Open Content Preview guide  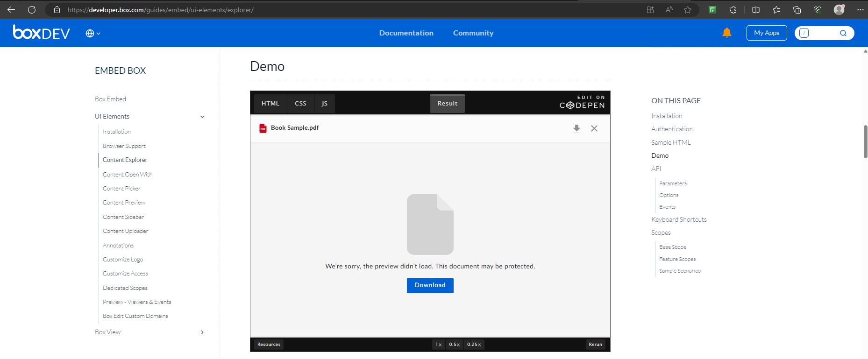pos(124,203)
